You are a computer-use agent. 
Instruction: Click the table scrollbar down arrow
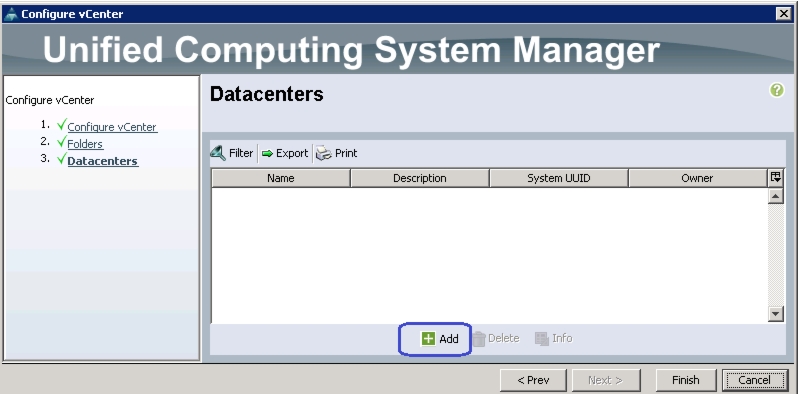tap(776, 314)
